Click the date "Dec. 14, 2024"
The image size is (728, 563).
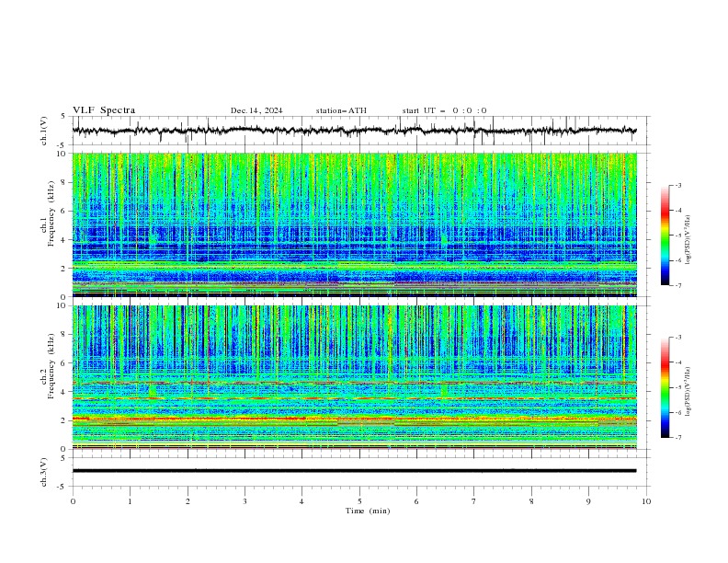click(256, 110)
